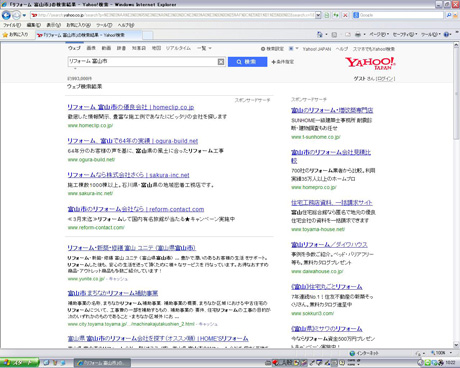Viewport: 460px width, 368px height.
Task: Click the blue 検索 search button
Action: [247, 62]
